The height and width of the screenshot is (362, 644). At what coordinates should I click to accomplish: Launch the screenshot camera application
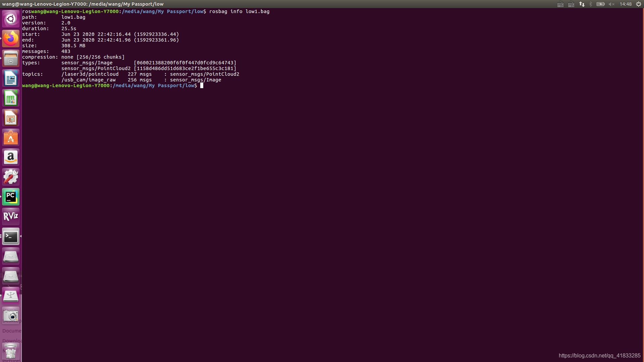tap(11, 315)
